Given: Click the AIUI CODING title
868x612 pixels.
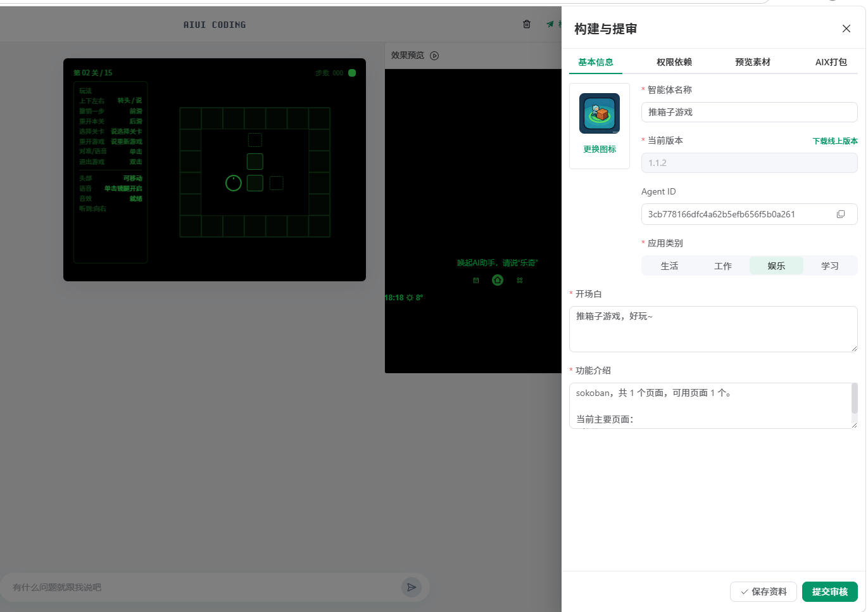Looking at the screenshot, I should click(x=215, y=25).
